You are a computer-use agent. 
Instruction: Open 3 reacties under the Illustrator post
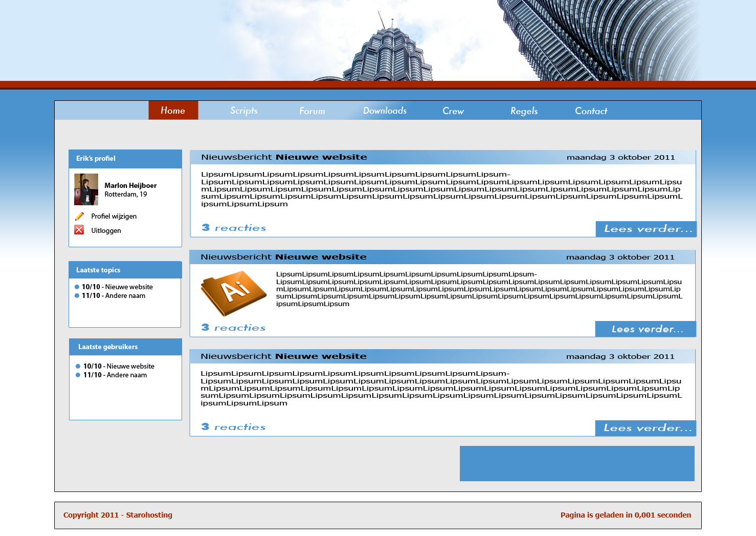point(233,328)
